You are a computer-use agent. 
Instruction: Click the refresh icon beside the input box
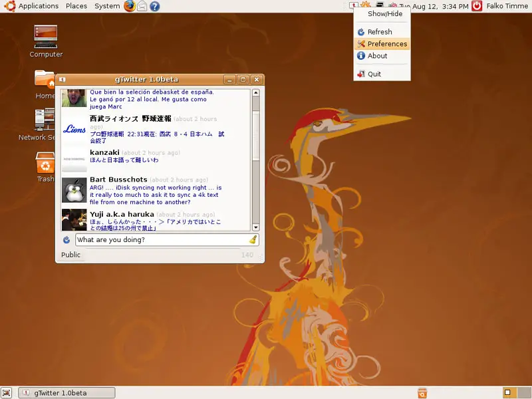point(66,240)
